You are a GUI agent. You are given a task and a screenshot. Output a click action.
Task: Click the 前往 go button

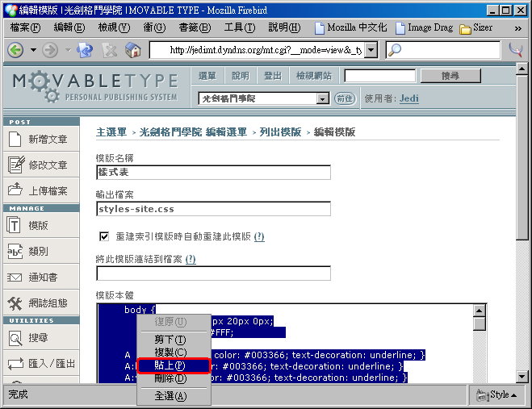click(345, 98)
